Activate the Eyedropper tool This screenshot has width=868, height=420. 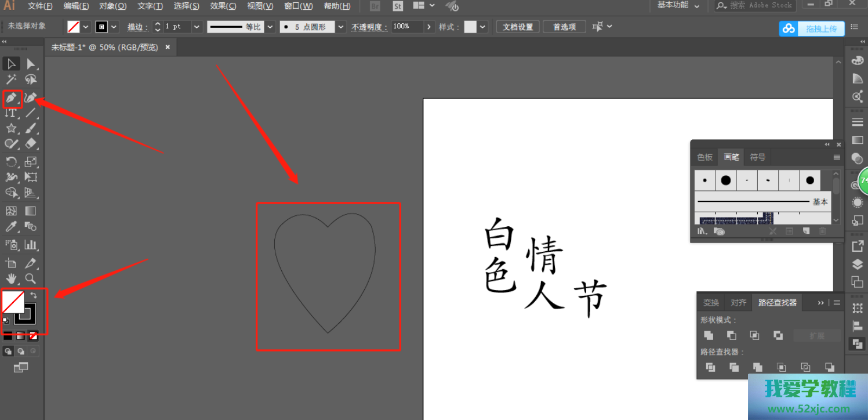(11, 226)
